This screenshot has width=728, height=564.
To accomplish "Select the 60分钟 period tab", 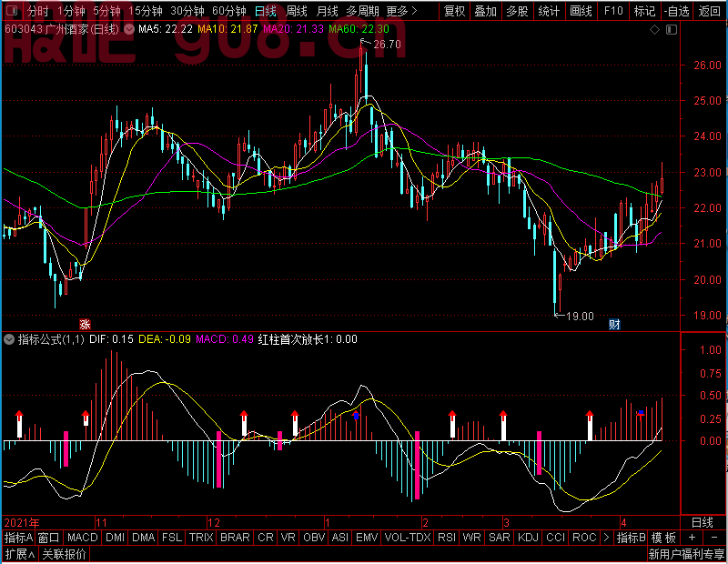I will click(x=229, y=11).
